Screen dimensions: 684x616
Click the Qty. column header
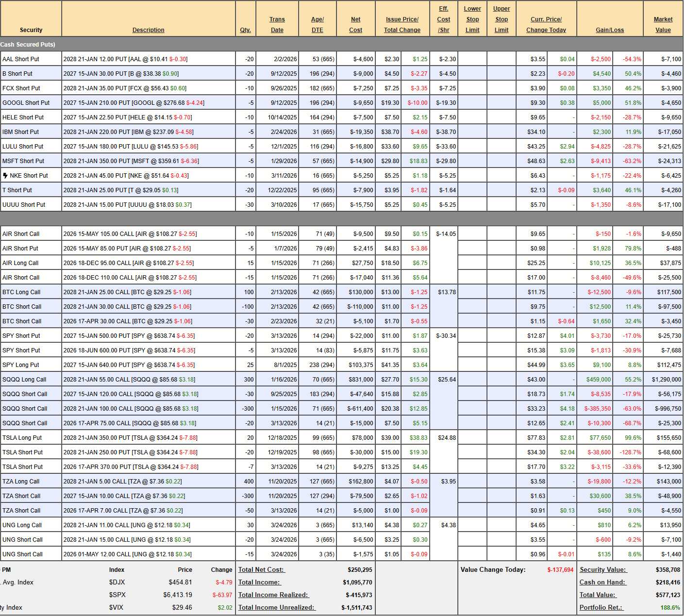pos(245,30)
